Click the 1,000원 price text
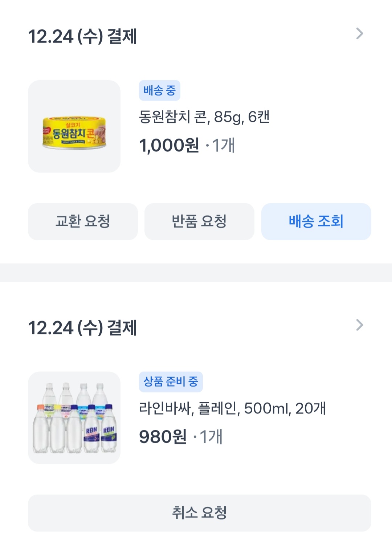392x554 pixels. pyautogui.click(x=169, y=146)
